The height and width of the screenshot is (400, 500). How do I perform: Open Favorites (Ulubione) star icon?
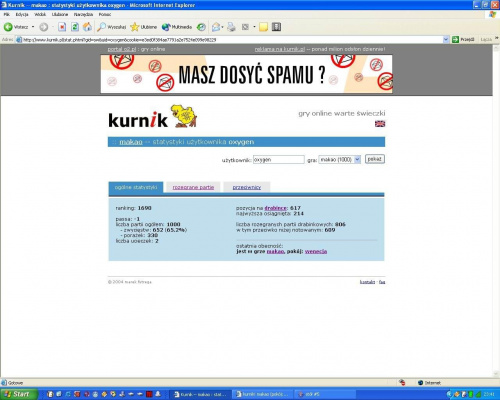[x=135, y=27]
